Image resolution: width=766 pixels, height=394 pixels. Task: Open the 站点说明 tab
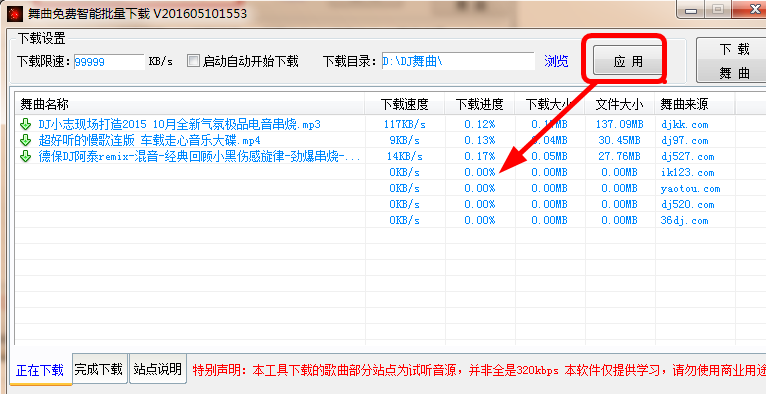point(157,369)
